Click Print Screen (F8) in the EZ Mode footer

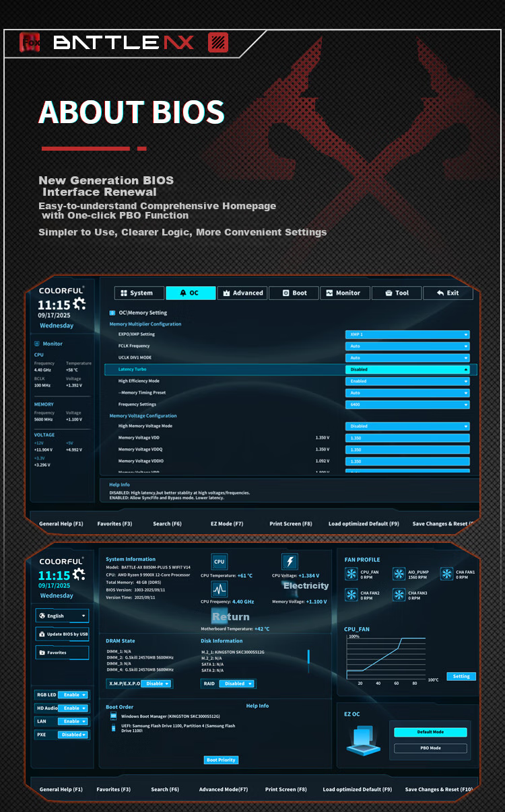coord(286,789)
